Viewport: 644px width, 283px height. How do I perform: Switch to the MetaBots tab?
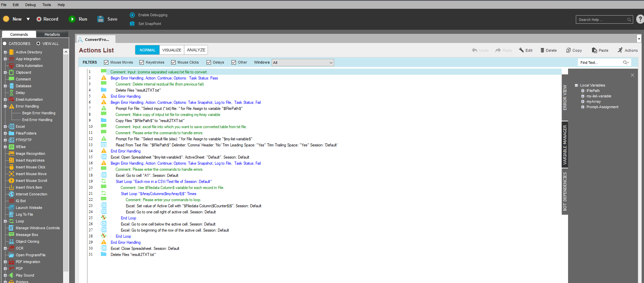(52, 34)
